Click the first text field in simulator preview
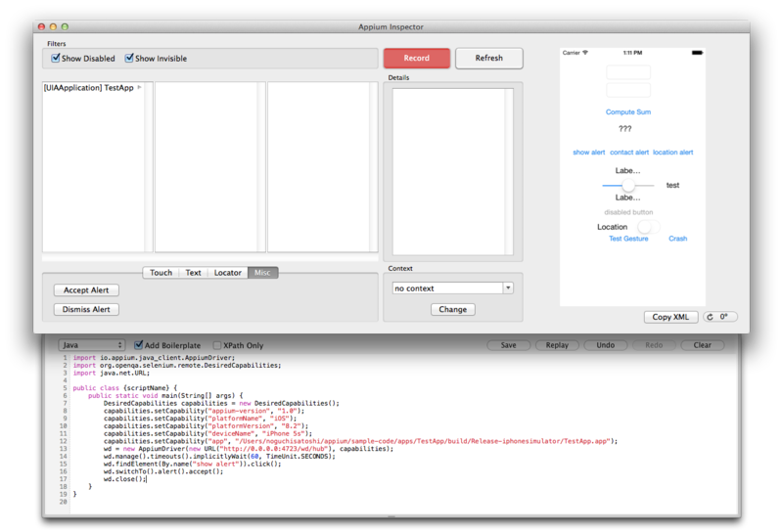 (x=628, y=72)
